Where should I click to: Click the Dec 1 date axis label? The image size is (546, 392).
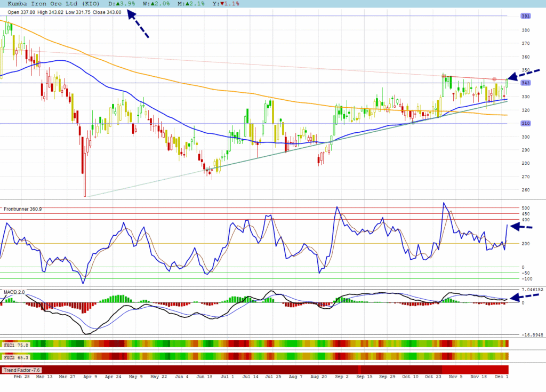click(x=500, y=377)
